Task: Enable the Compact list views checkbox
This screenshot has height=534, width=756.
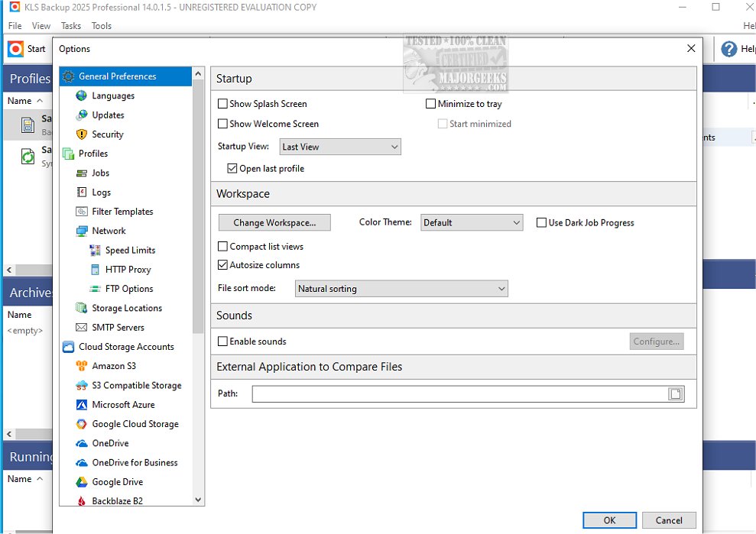Action: click(x=222, y=246)
